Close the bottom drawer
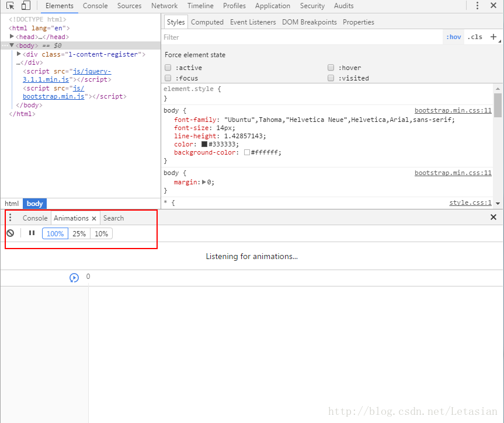 click(493, 217)
